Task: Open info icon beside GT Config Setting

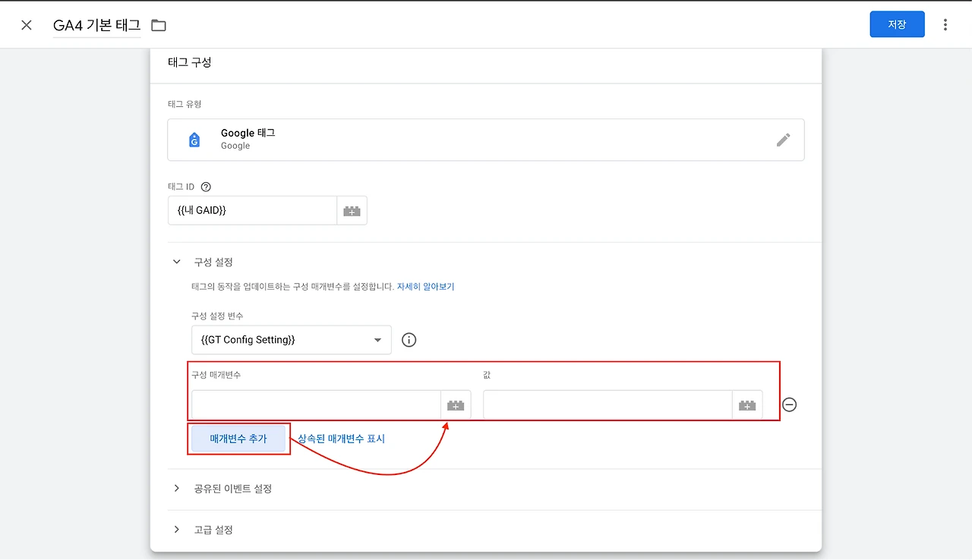Action: (409, 340)
